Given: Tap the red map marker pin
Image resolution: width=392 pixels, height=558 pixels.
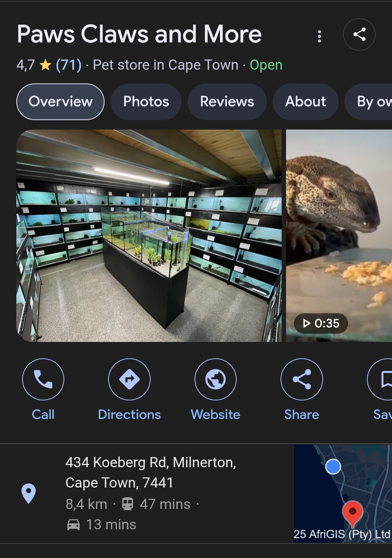Looking at the screenshot, I should tap(352, 514).
